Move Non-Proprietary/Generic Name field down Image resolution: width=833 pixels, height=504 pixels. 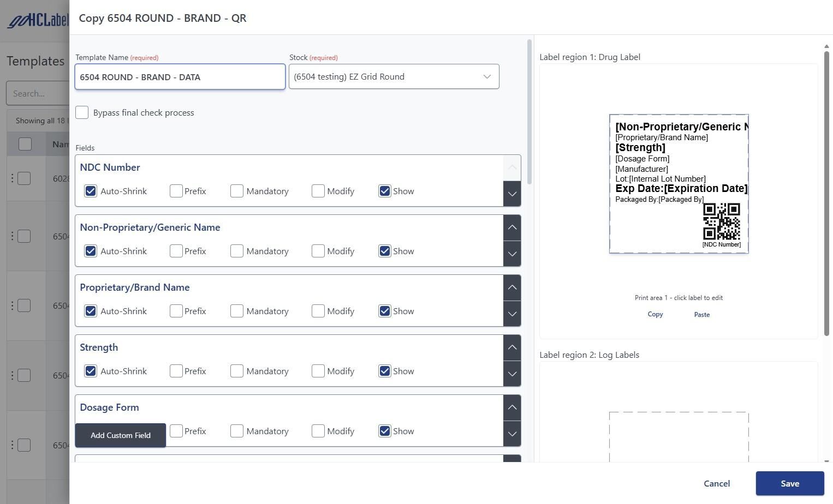coord(512,254)
